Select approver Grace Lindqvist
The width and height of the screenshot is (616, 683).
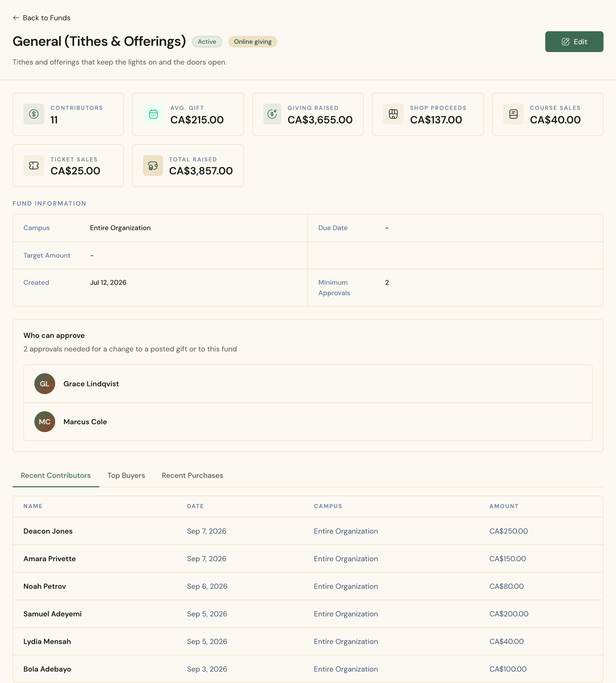tap(308, 384)
